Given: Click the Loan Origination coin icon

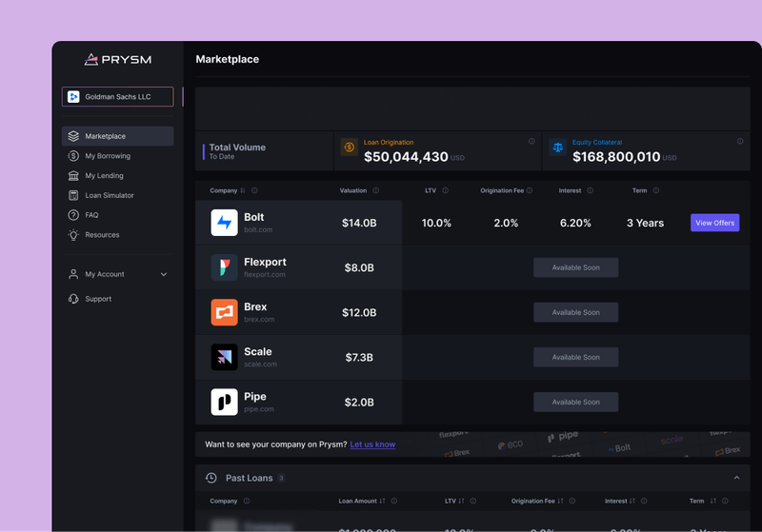Looking at the screenshot, I should [349, 148].
